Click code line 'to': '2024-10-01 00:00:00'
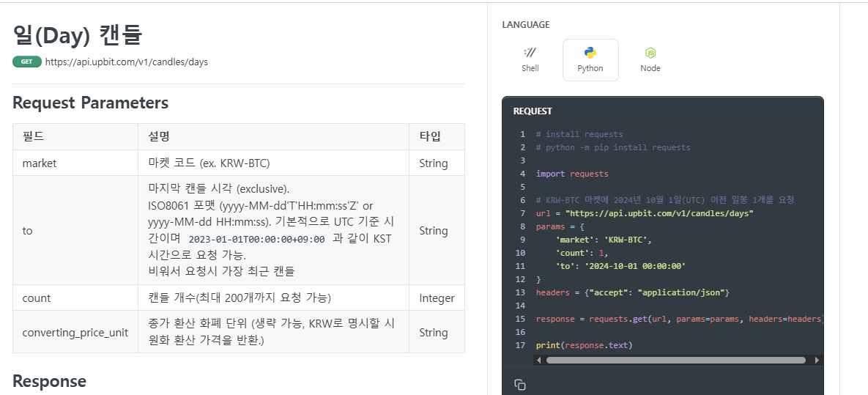This screenshot has height=395, width=868. click(620, 266)
